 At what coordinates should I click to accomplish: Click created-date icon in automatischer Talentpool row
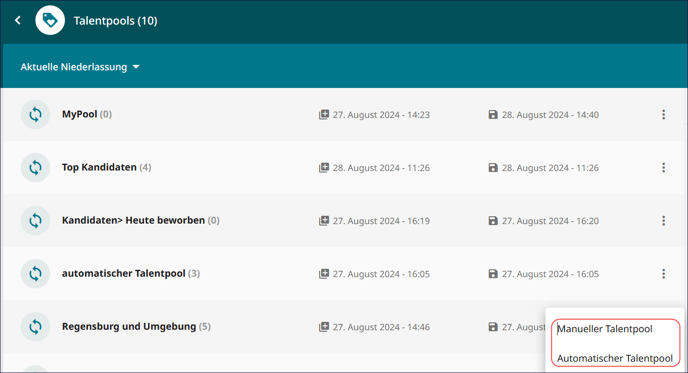pos(324,274)
